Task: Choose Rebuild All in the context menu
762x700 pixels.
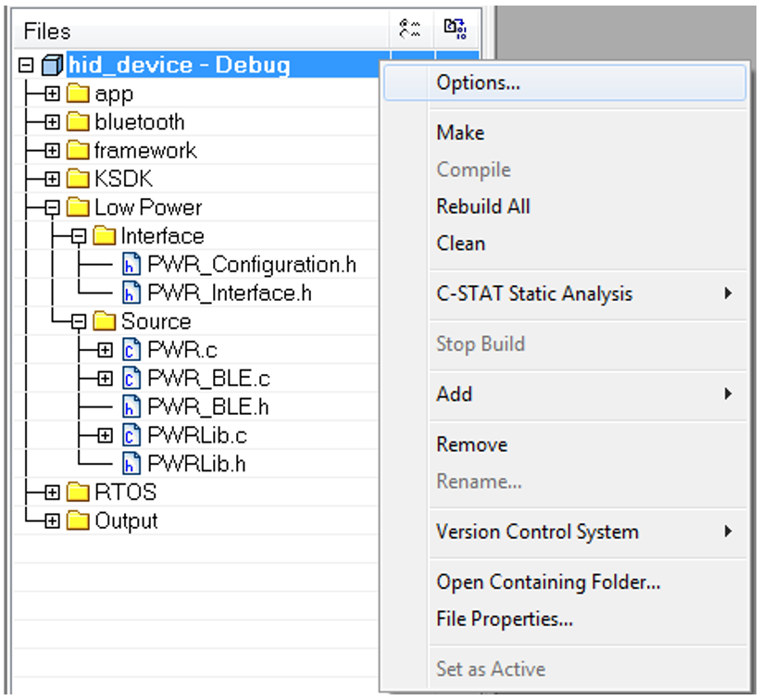Action: tap(482, 206)
